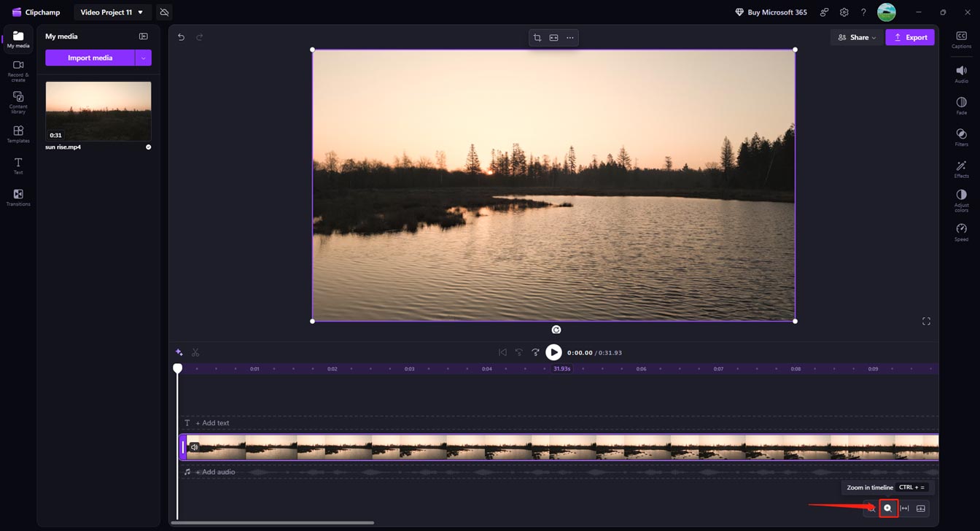Image resolution: width=980 pixels, height=531 pixels.
Task: Open the Share dropdown
Action: (x=857, y=37)
